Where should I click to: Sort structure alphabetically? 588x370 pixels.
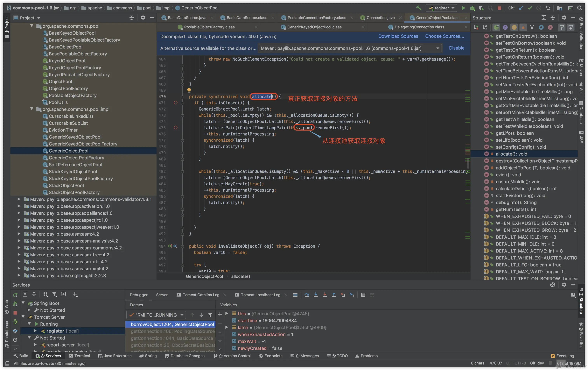(485, 27)
